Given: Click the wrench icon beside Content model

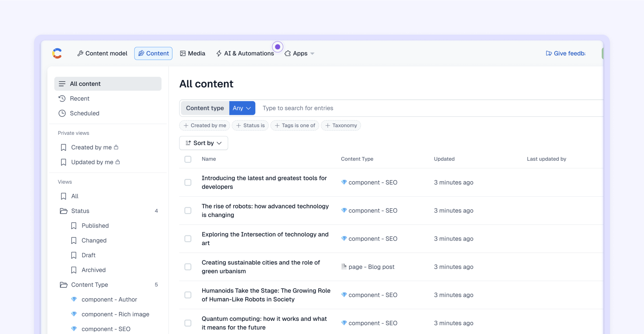Looking at the screenshot, I should coord(80,53).
